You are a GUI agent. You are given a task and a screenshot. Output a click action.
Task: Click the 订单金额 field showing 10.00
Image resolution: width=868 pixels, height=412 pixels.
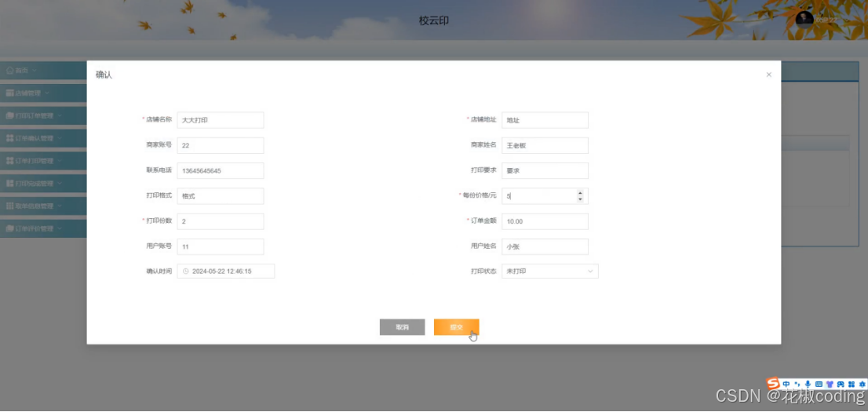click(545, 221)
